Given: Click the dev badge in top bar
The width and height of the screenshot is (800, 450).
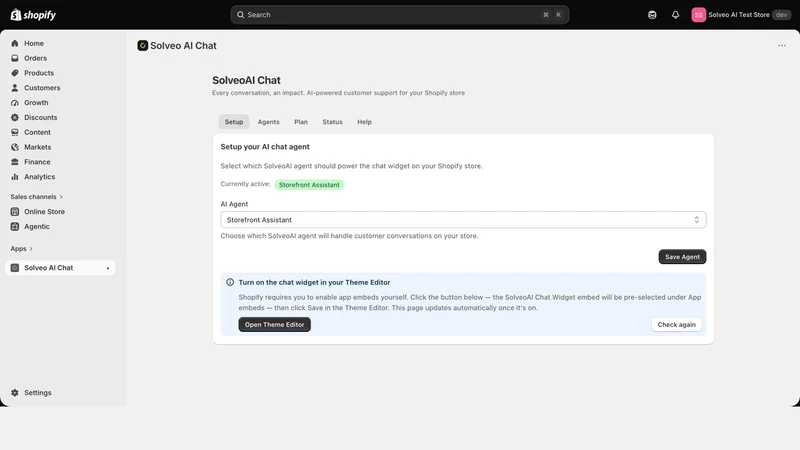Looking at the screenshot, I should [781, 15].
